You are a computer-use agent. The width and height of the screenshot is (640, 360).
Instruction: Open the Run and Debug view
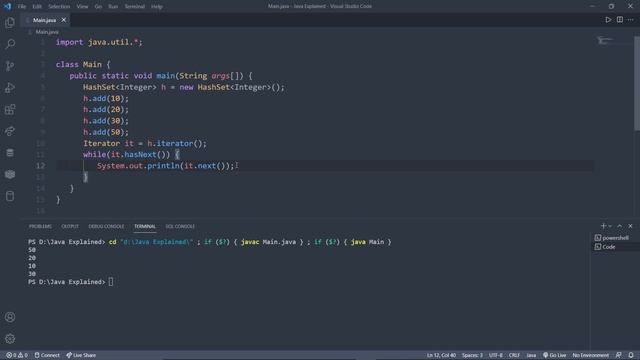(x=10, y=87)
